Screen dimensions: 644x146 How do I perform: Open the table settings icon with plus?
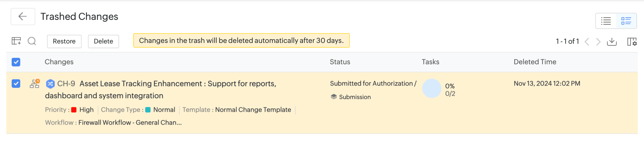point(16,41)
